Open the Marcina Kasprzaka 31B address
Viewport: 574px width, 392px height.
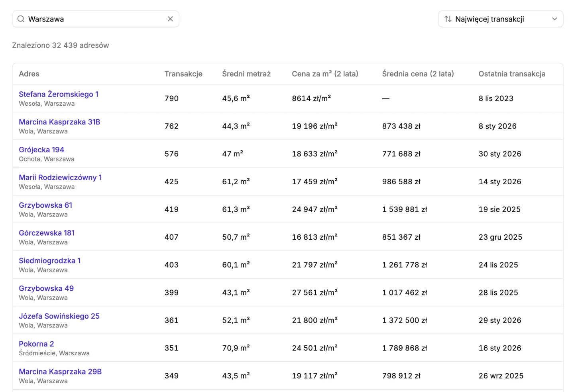click(x=59, y=122)
